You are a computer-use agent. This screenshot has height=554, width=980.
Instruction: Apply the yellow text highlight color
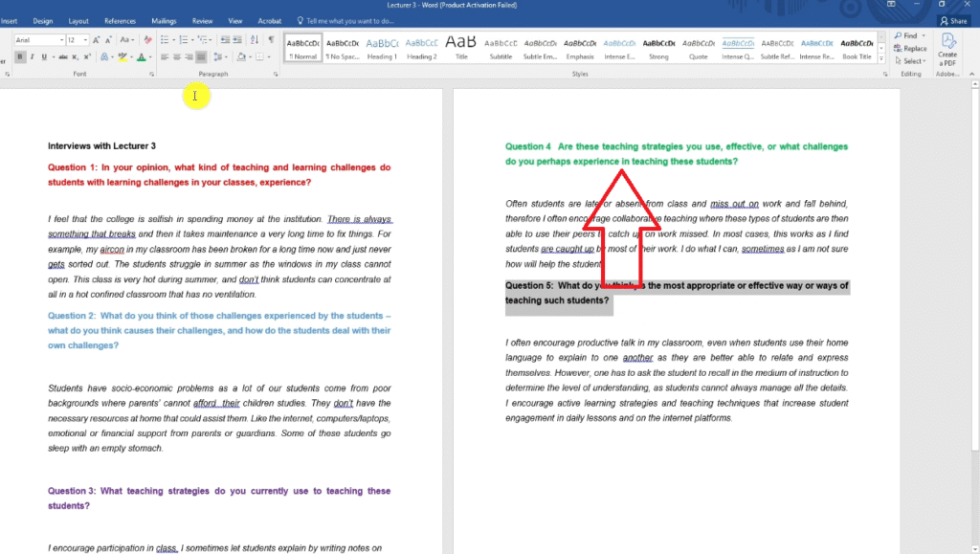[121, 57]
